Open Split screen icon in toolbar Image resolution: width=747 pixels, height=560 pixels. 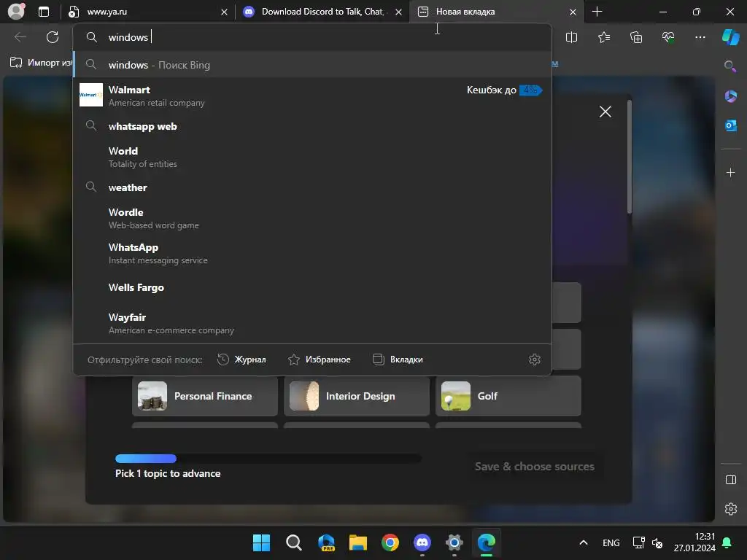[x=571, y=37]
